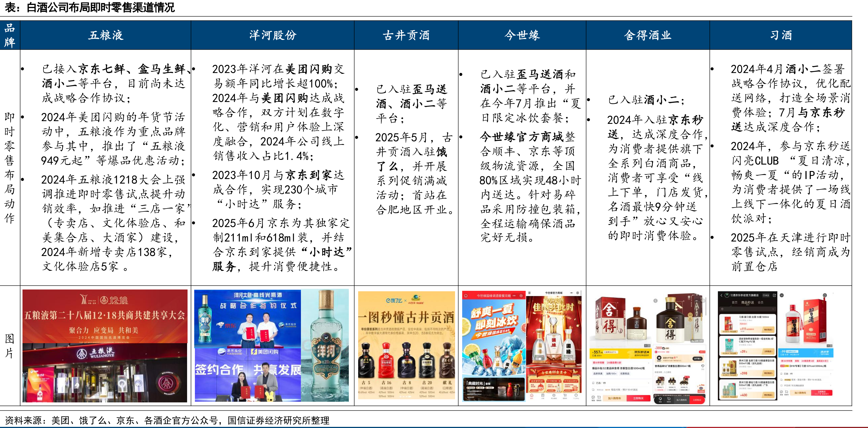Click the 舍得酒业 column header
868x428 pixels.
648,35
